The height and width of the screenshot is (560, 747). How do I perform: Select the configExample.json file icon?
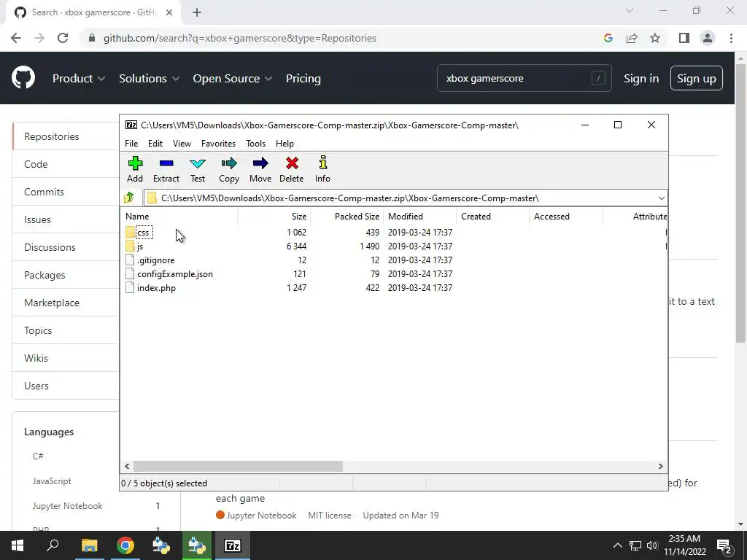130,273
